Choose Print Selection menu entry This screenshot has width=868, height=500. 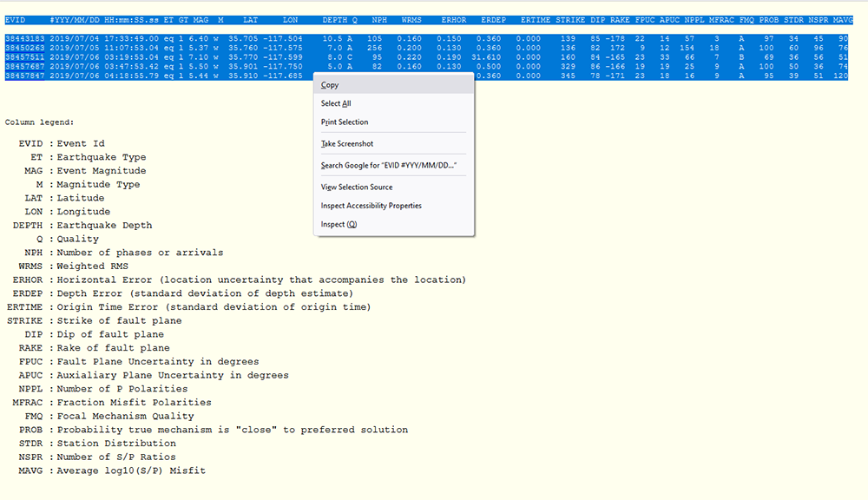[x=345, y=122]
